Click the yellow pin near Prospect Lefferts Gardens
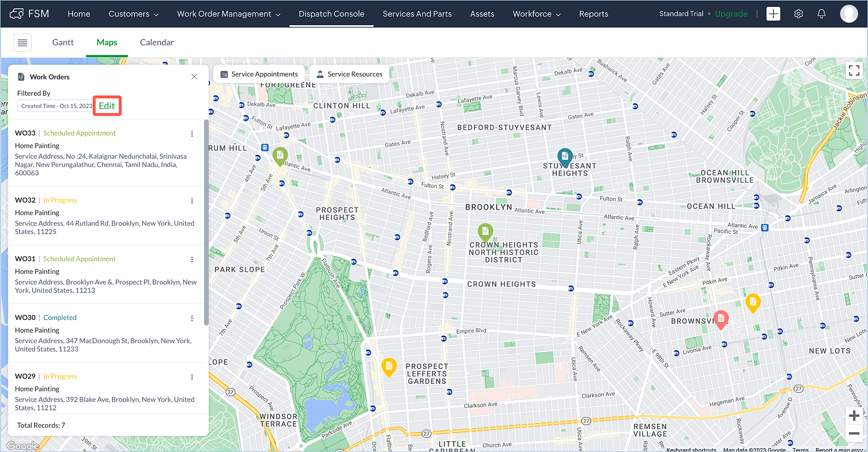868x452 pixels. [x=389, y=368]
